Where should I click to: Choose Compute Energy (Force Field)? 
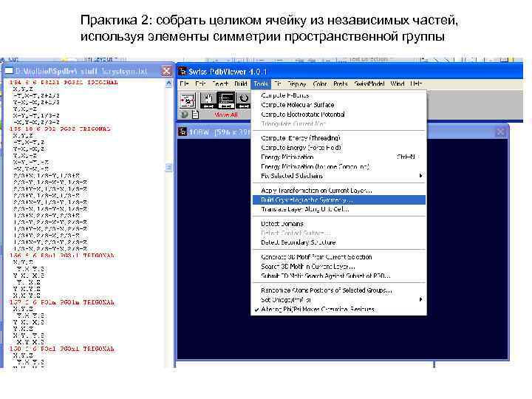pos(339,148)
